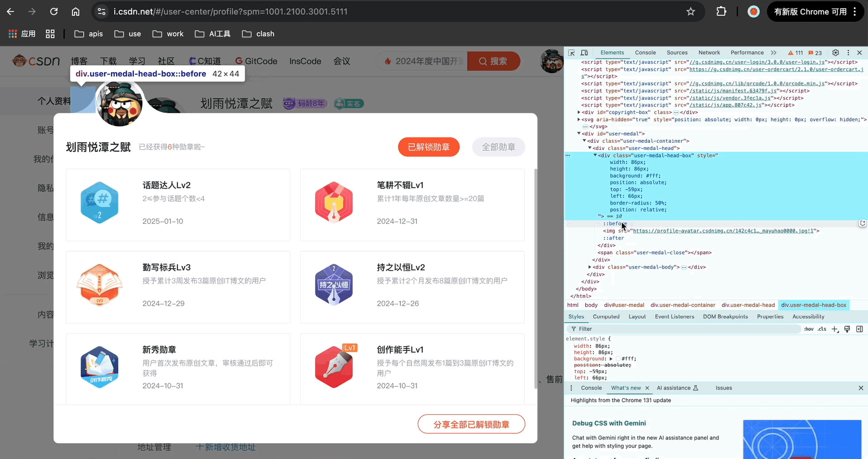The image size is (868, 459).
Task: Open the DevTools customize kebab menu
Action: (x=848, y=53)
